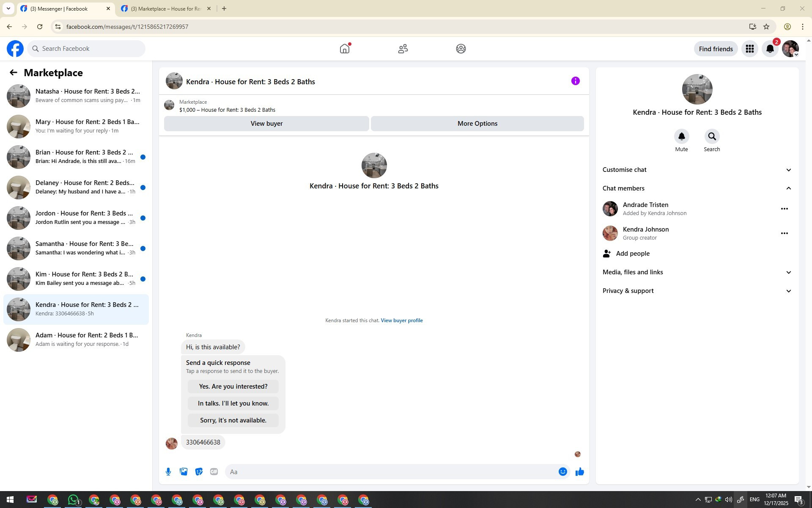Open the menu grid icon
The height and width of the screenshot is (508, 812).
click(x=750, y=49)
